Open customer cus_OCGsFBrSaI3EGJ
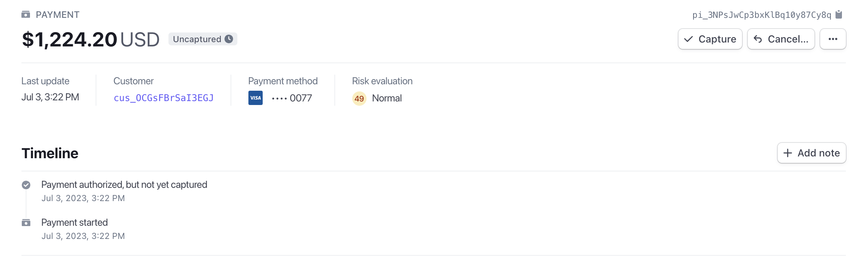Image resolution: width=868 pixels, height=260 pixels. pyautogui.click(x=163, y=98)
